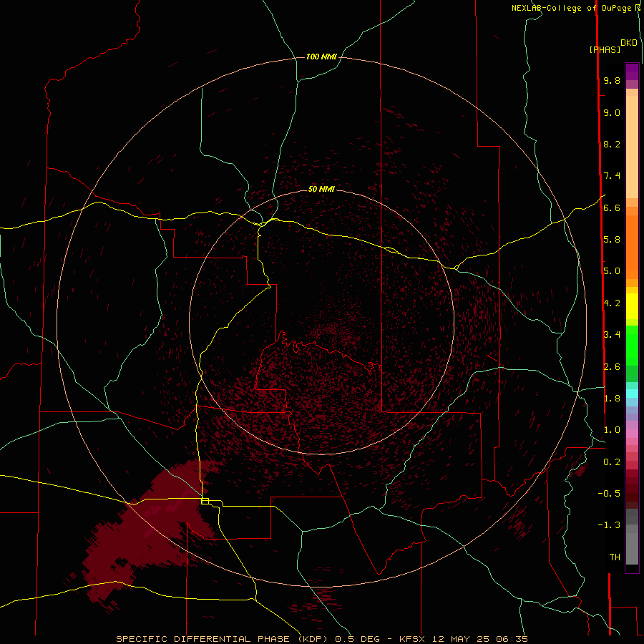
Task: Click the 1.8 value on the scale
Action: 612,399
